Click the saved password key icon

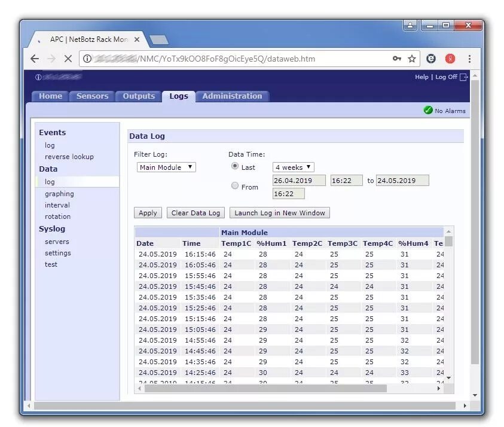point(397,59)
